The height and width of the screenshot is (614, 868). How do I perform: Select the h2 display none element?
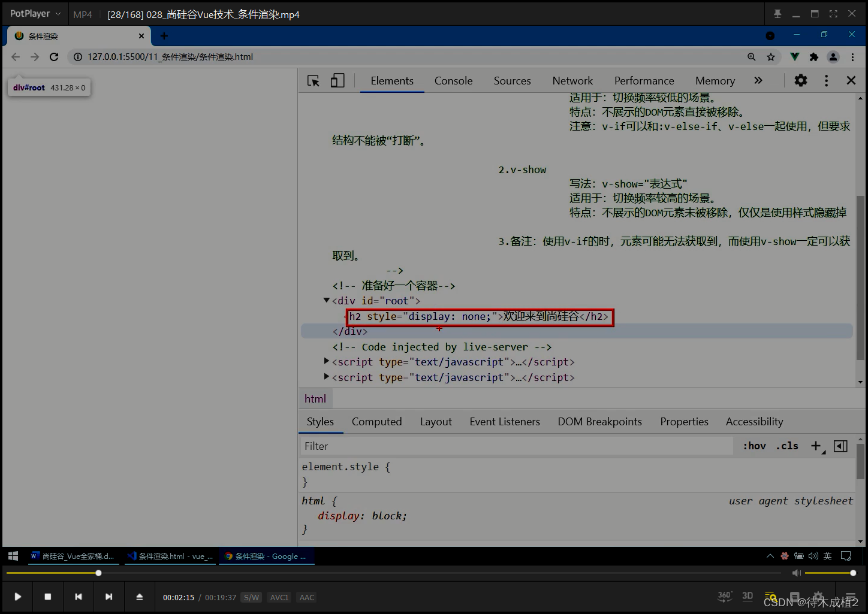[480, 316]
